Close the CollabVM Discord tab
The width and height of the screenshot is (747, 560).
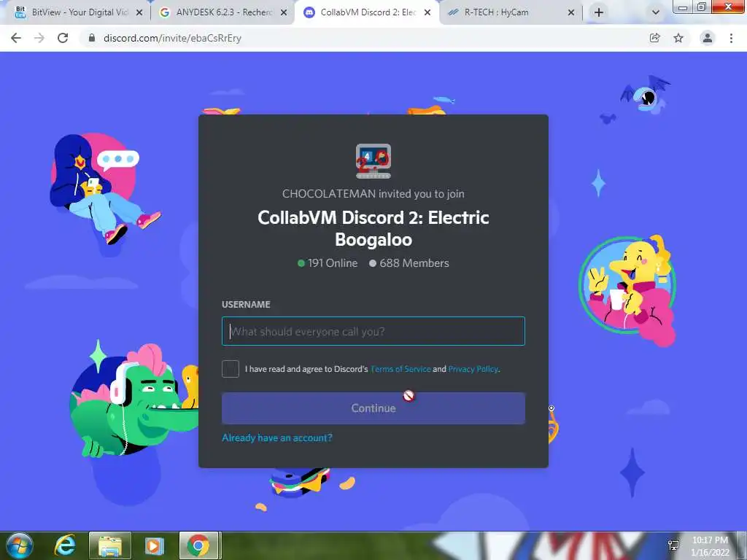[x=427, y=12]
